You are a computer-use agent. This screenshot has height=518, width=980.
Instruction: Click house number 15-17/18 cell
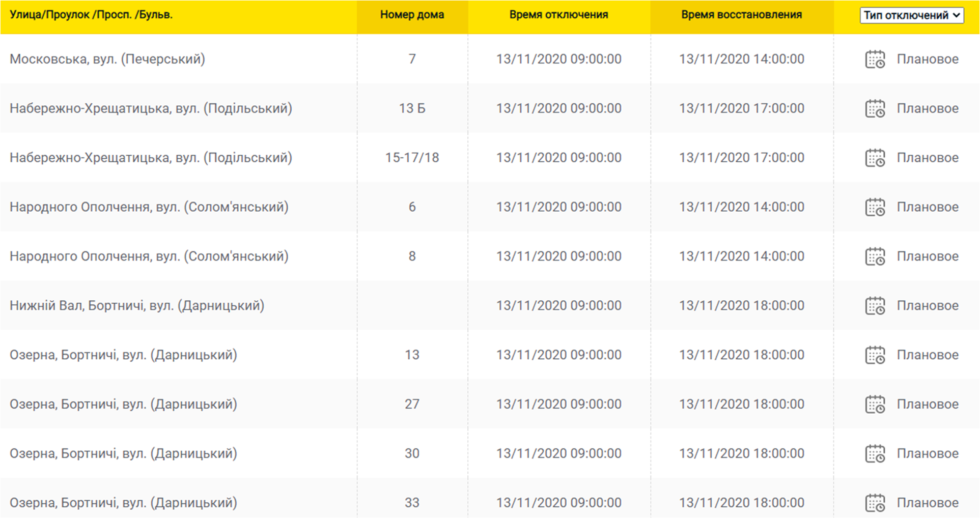[x=412, y=158]
